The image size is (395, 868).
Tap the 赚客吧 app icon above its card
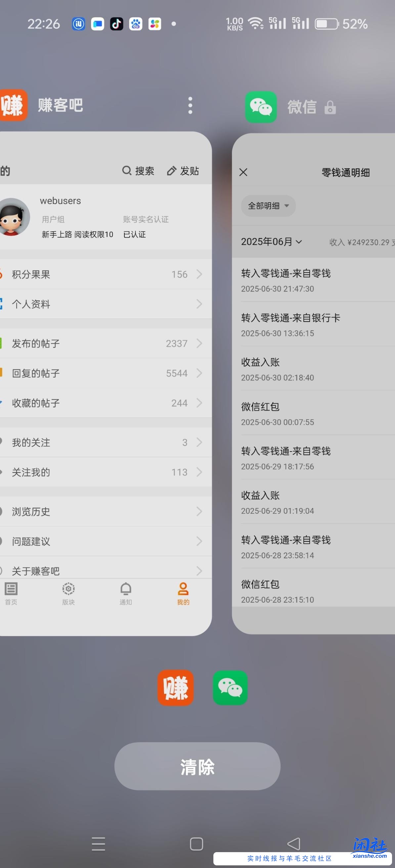13,105
